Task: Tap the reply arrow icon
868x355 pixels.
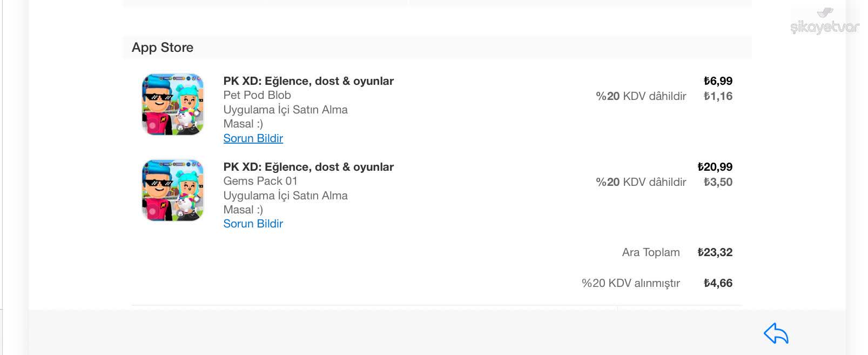Action: pos(776,333)
